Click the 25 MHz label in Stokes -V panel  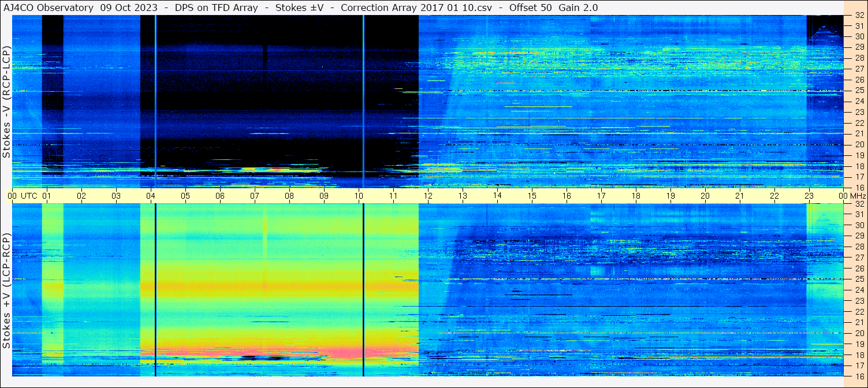(859, 90)
